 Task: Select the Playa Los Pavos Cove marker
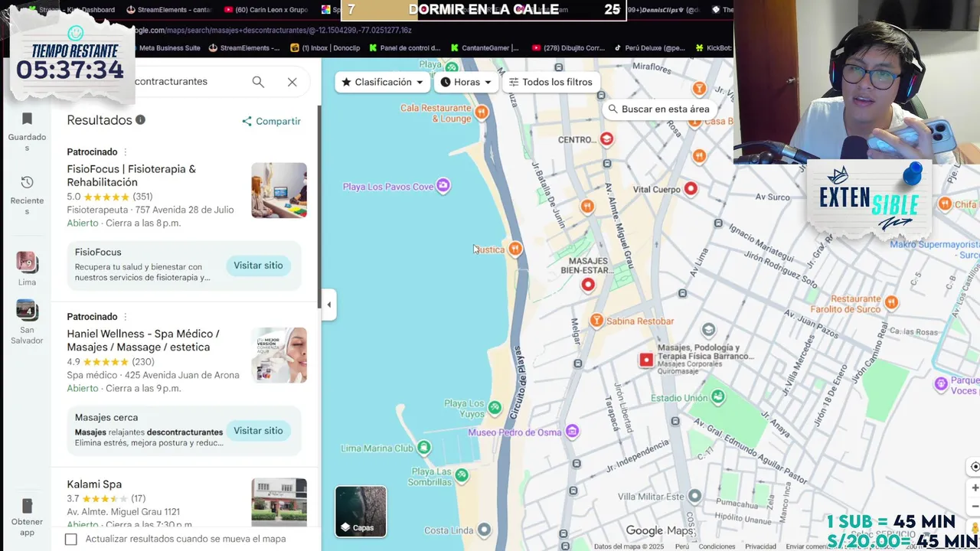pos(443,186)
